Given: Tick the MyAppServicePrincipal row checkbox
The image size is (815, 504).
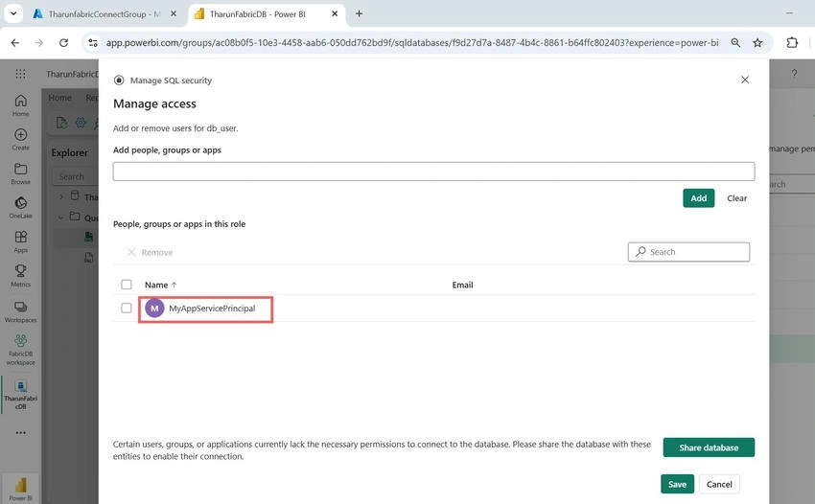Looking at the screenshot, I should point(127,308).
